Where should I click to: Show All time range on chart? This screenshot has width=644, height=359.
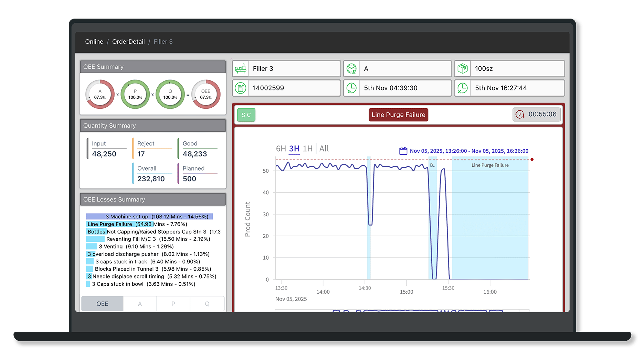(x=324, y=149)
